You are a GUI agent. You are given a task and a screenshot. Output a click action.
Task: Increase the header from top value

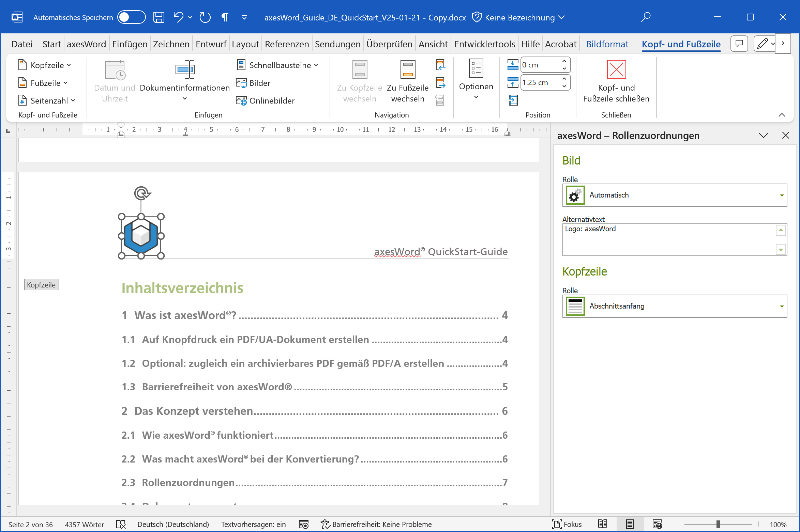click(x=564, y=61)
